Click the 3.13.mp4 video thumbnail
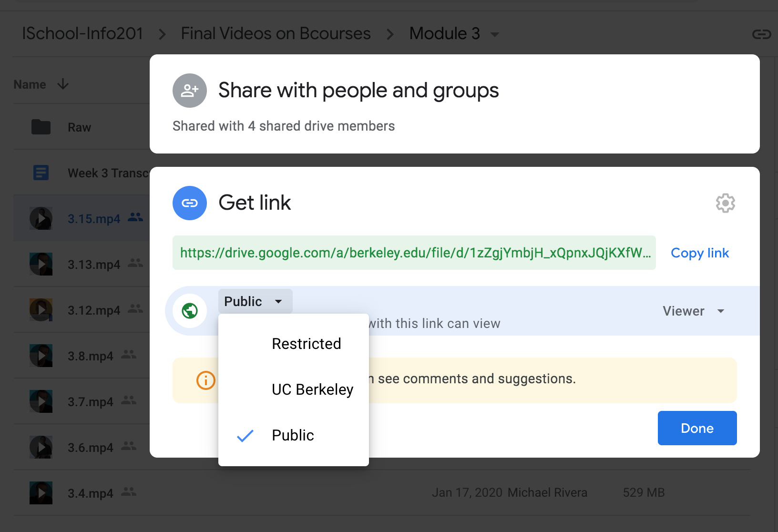Screen dimensions: 778x532 (x=41, y=264)
